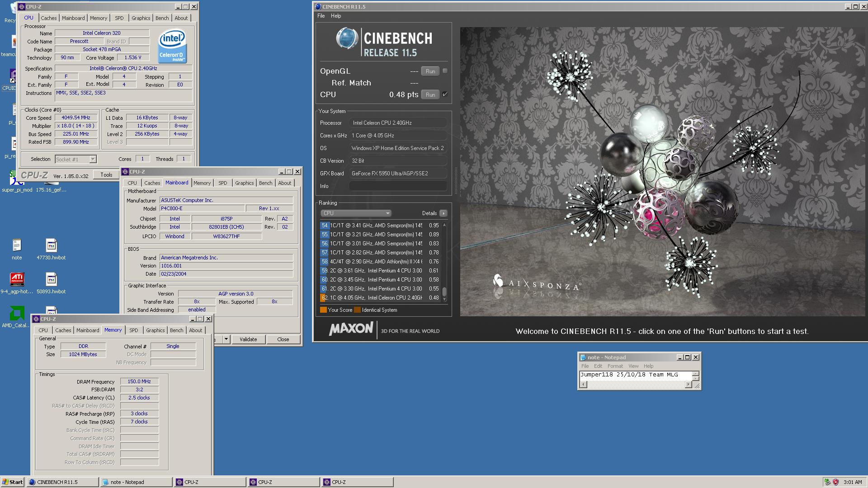Click the GeForce FX 5950 Ultra GFX Board field

click(x=398, y=174)
